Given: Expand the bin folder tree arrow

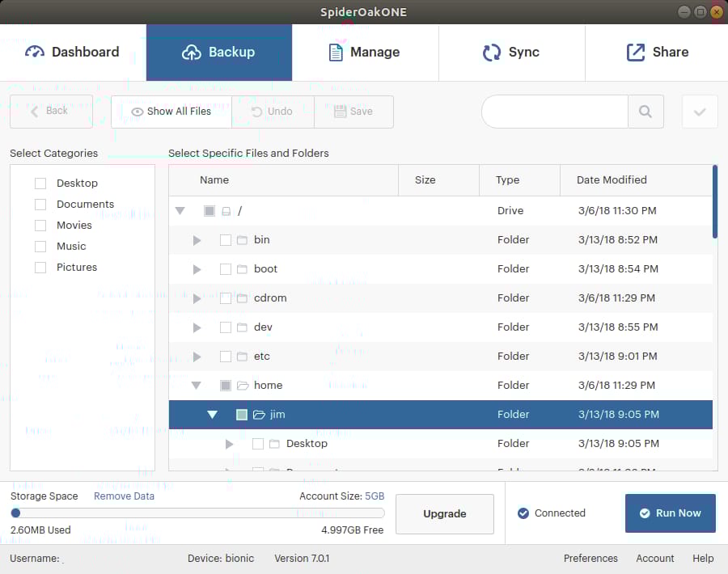Looking at the screenshot, I should tap(197, 240).
